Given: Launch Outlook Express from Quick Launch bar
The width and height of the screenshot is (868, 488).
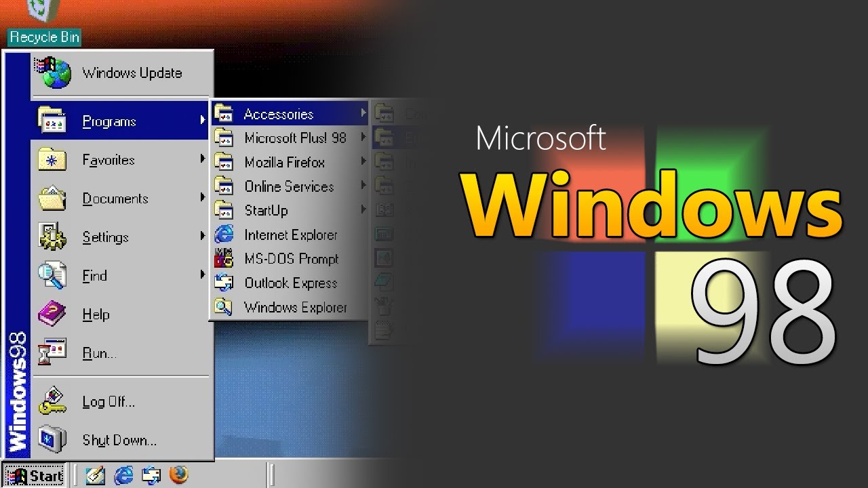Looking at the screenshot, I should pos(151,475).
